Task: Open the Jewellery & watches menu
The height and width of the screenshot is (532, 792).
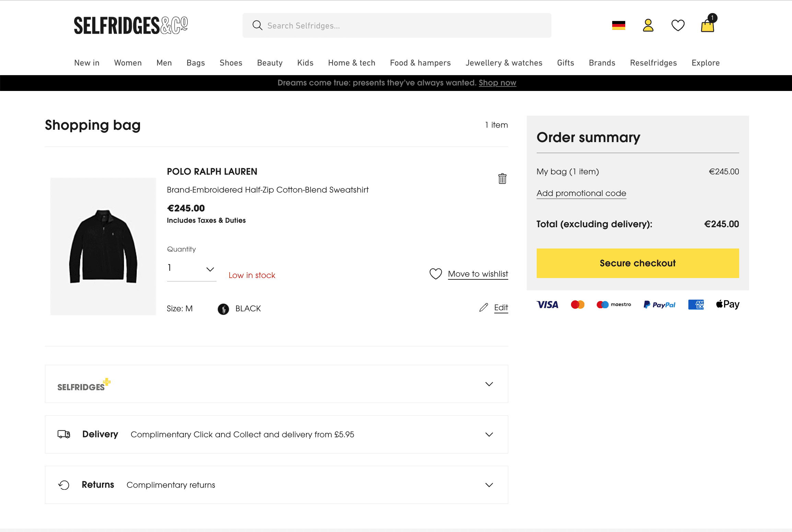Action: click(504, 63)
